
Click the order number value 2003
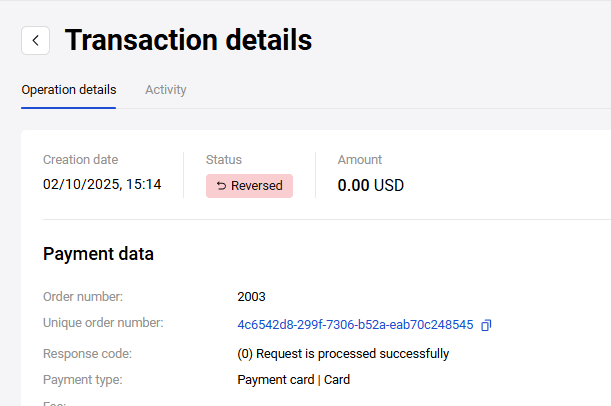click(x=252, y=297)
